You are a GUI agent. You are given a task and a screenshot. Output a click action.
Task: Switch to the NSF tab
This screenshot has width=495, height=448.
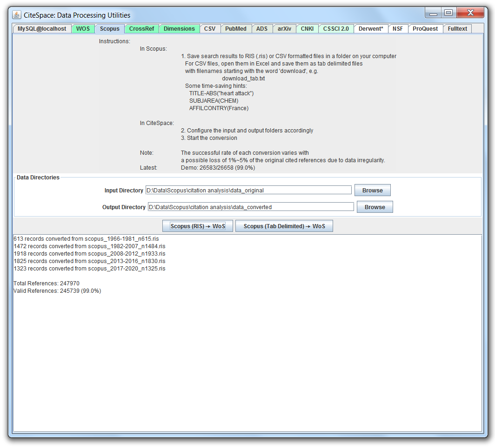pyautogui.click(x=398, y=29)
